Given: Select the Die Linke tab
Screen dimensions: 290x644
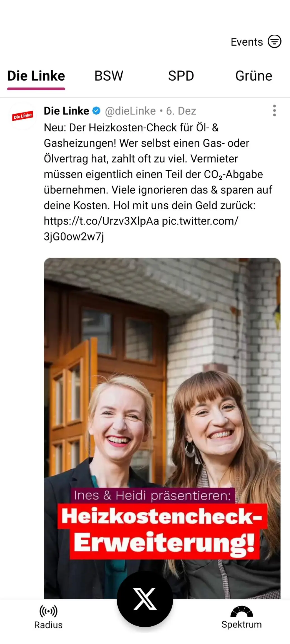Looking at the screenshot, I should pyautogui.click(x=36, y=76).
